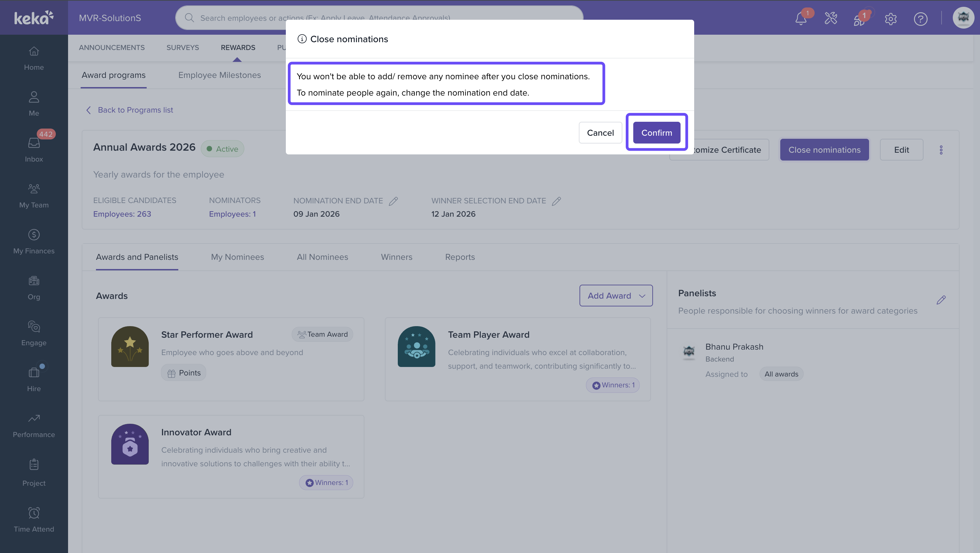Edit the nomination end date pencil icon
This screenshot has height=553, width=980.
[393, 201]
